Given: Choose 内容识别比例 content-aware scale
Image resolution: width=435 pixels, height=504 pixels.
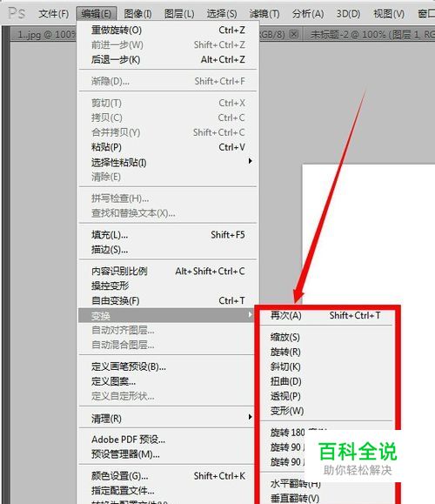Looking at the screenshot, I should 168,272.
